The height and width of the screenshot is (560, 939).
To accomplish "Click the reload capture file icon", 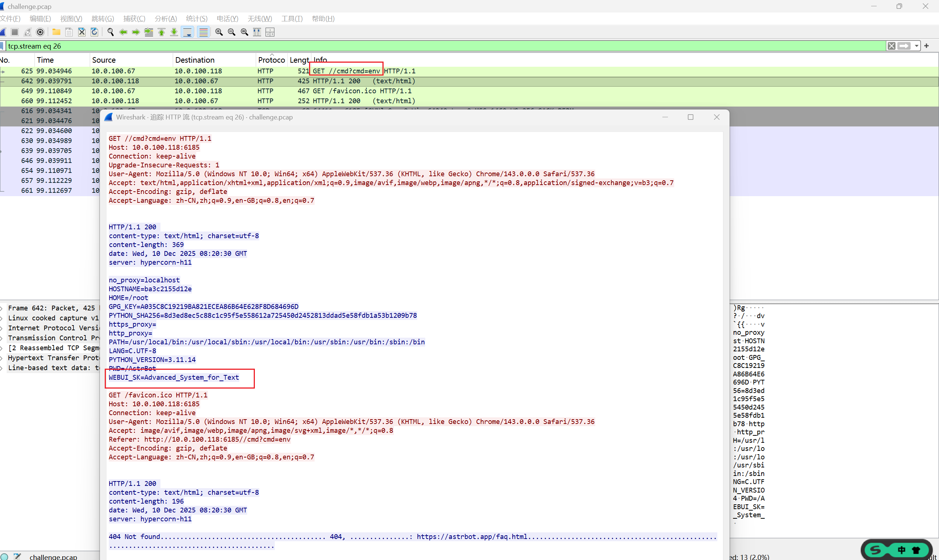I will pyautogui.click(x=94, y=32).
